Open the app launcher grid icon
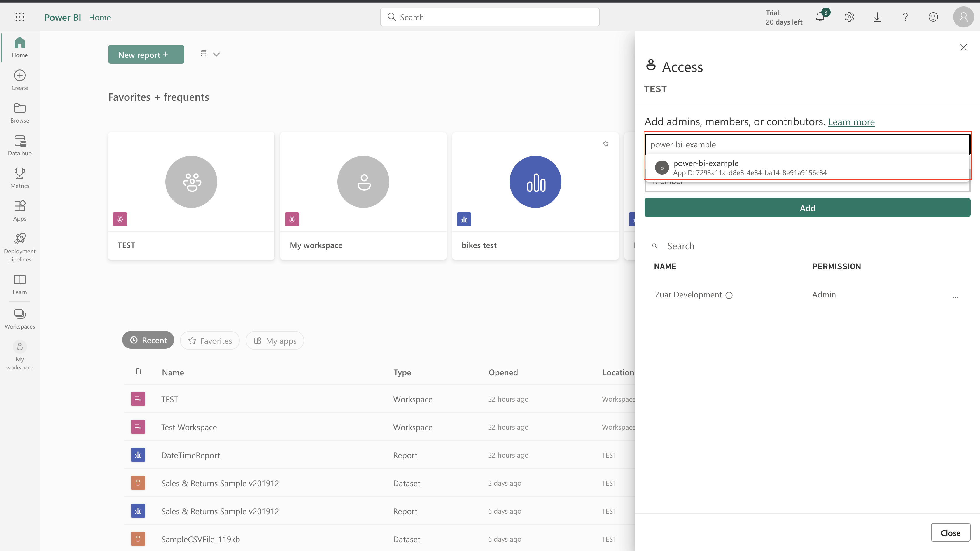This screenshot has height=551, width=980. pos(20,17)
